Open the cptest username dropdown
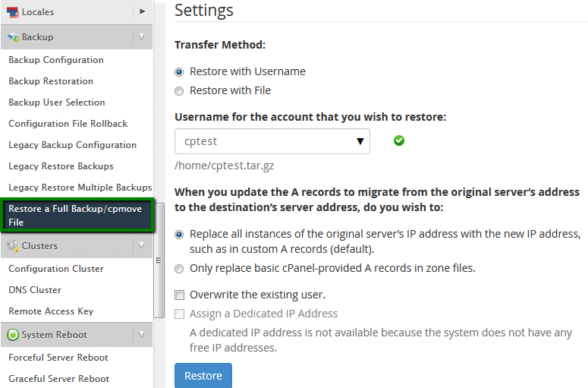The height and width of the screenshot is (388, 588). tap(272, 141)
